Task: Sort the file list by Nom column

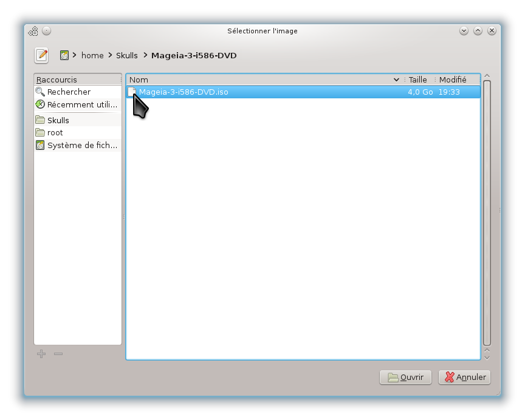Action: tap(265, 80)
